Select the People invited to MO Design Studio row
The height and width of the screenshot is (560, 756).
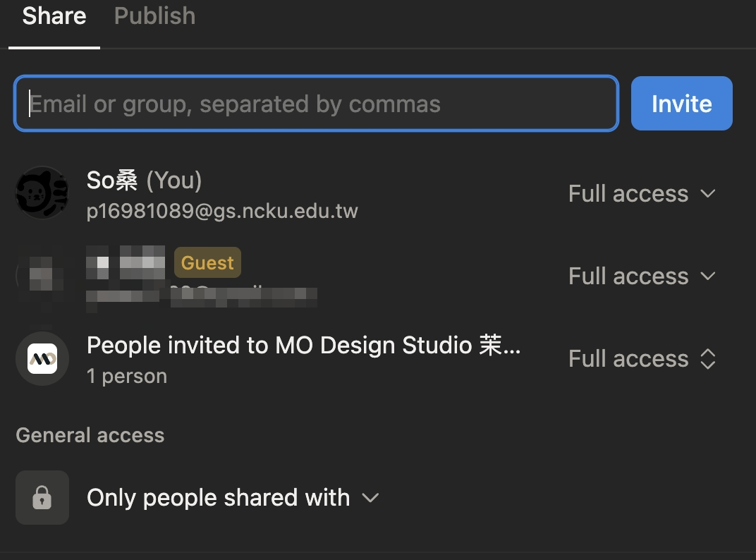(x=303, y=345)
